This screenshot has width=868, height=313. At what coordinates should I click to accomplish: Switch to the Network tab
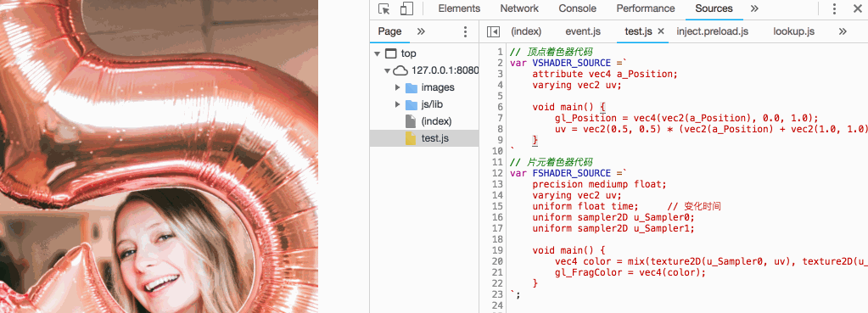[x=519, y=8]
